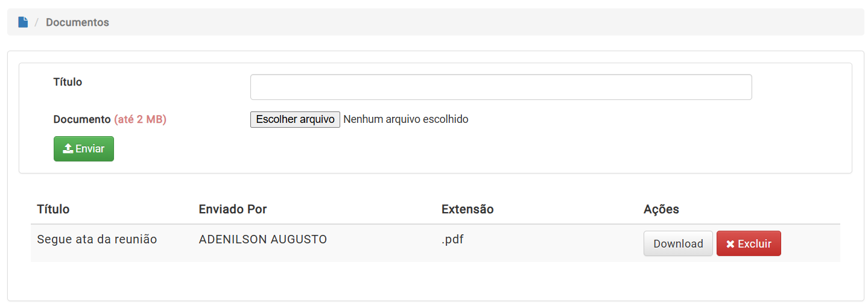Click the "até 2 MB" size limit note

click(140, 119)
